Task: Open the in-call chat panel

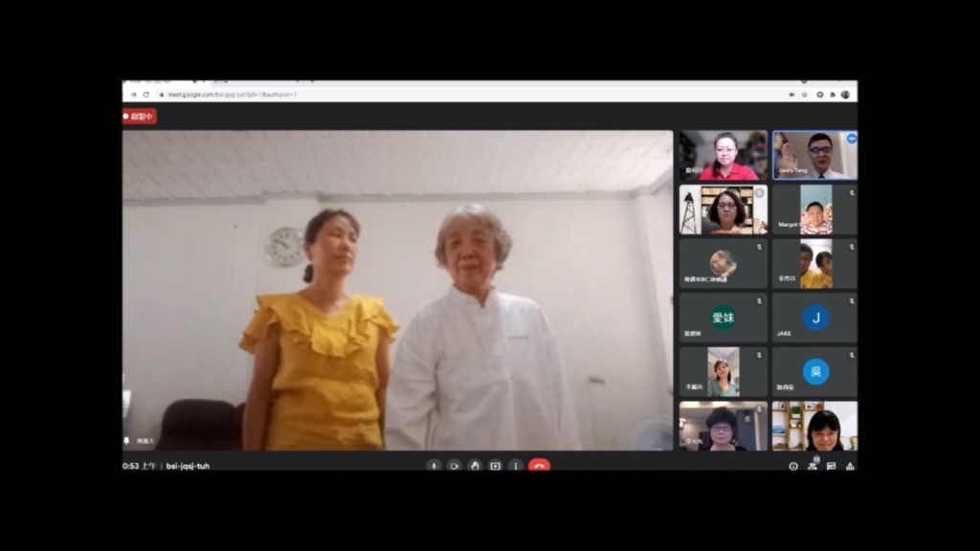Action: click(x=832, y=466)
